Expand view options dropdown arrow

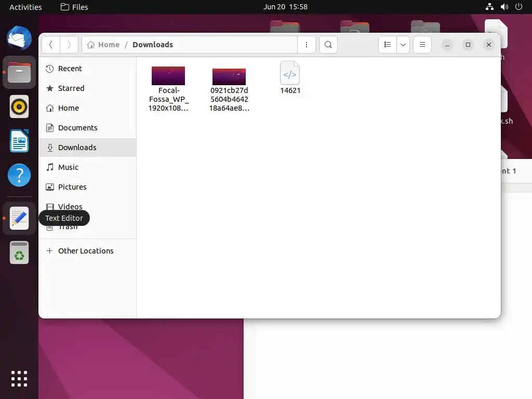(x=403, y=45)
